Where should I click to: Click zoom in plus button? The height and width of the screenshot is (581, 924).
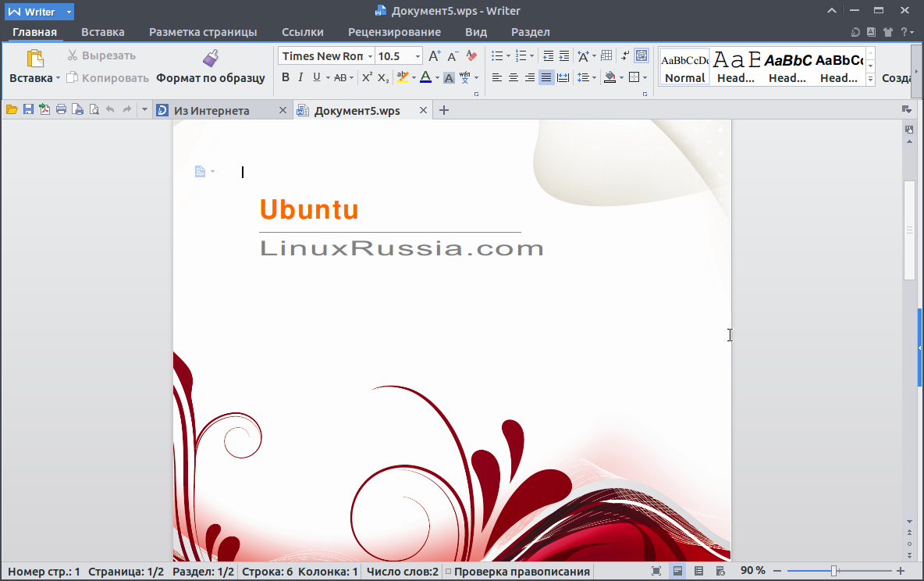[x=901, y=570]
